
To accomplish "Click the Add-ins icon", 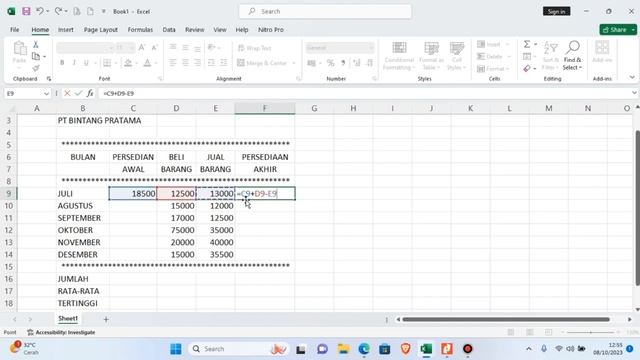I will pos(602,48).
